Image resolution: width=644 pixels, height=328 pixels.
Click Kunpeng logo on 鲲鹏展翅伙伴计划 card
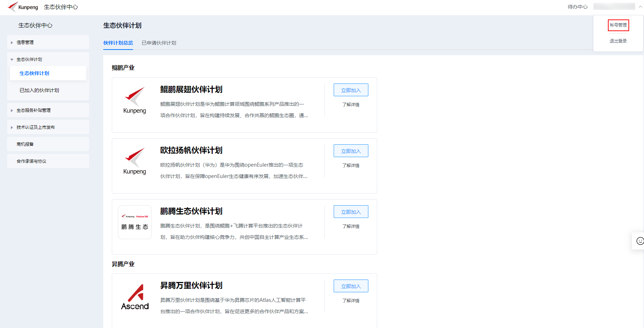135,100
